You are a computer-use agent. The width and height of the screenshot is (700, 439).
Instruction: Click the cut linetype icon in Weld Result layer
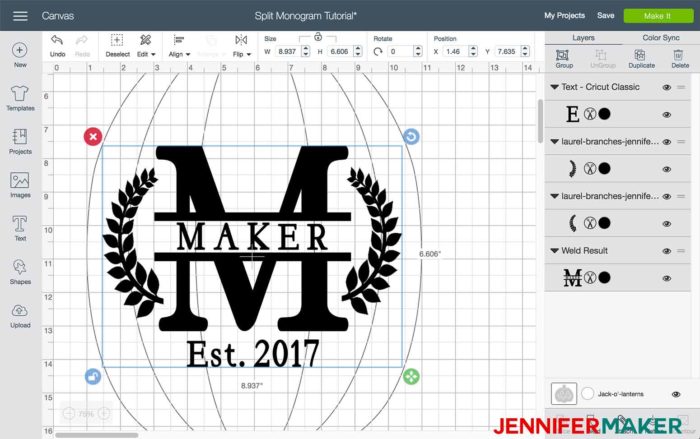pos(590,277)
